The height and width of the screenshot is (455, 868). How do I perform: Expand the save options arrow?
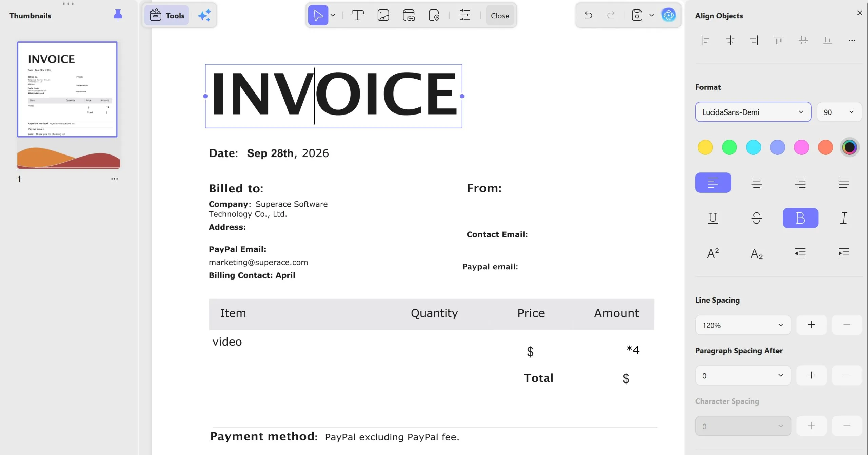651,15
